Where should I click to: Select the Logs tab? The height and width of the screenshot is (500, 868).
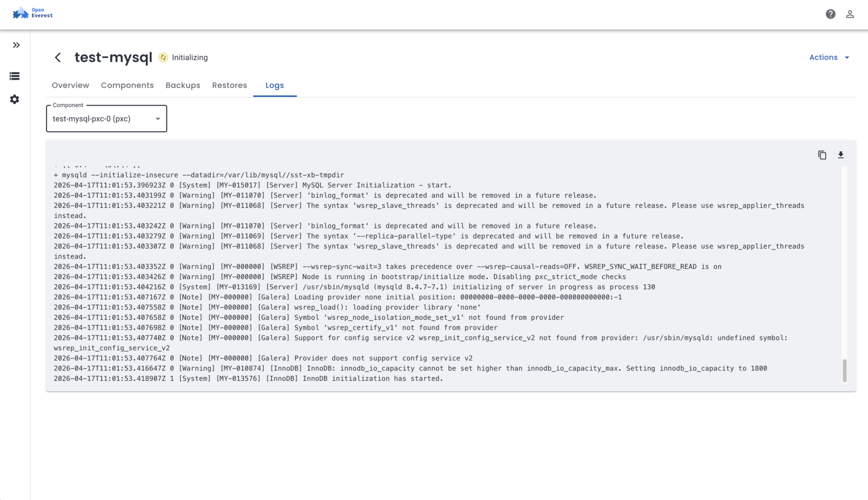(x=275, y=85)
